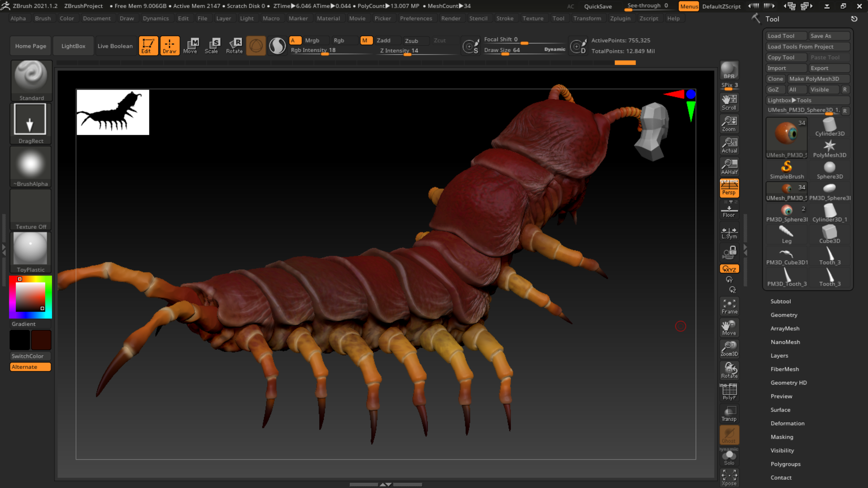This screenshot has height=488, width=868.
Task: Click the Frame icon on right shelf
Action: (729, 305)
